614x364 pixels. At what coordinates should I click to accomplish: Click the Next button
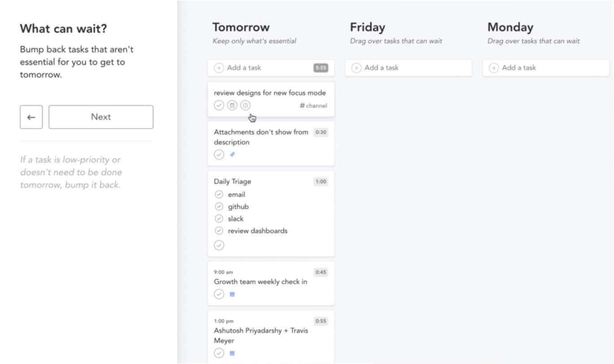click(x=101, y=117)
